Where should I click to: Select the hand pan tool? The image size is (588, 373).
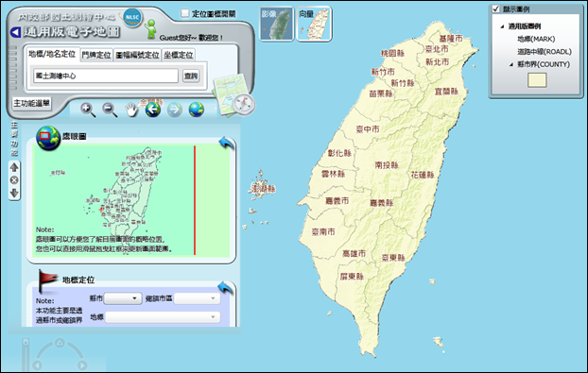point(131,110)
